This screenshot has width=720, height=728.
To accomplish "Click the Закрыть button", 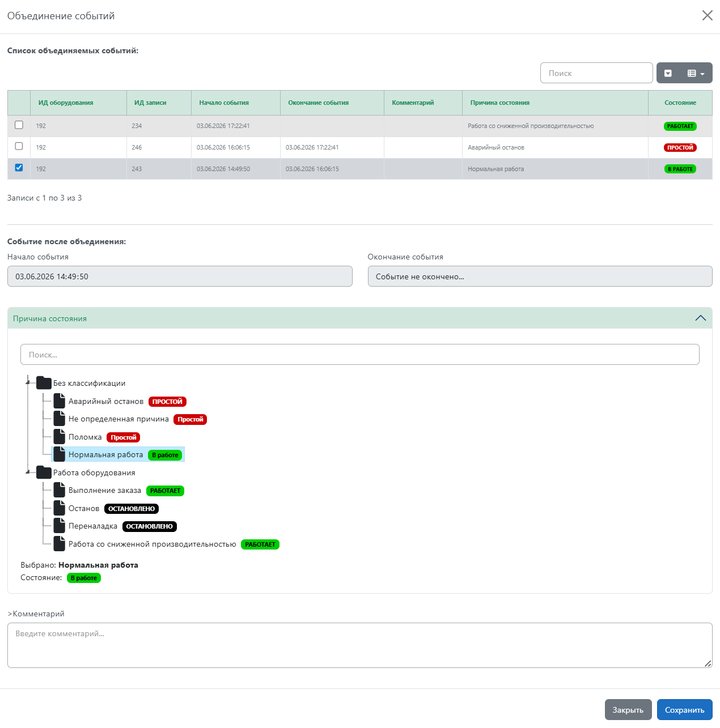I will coord(628,710).
